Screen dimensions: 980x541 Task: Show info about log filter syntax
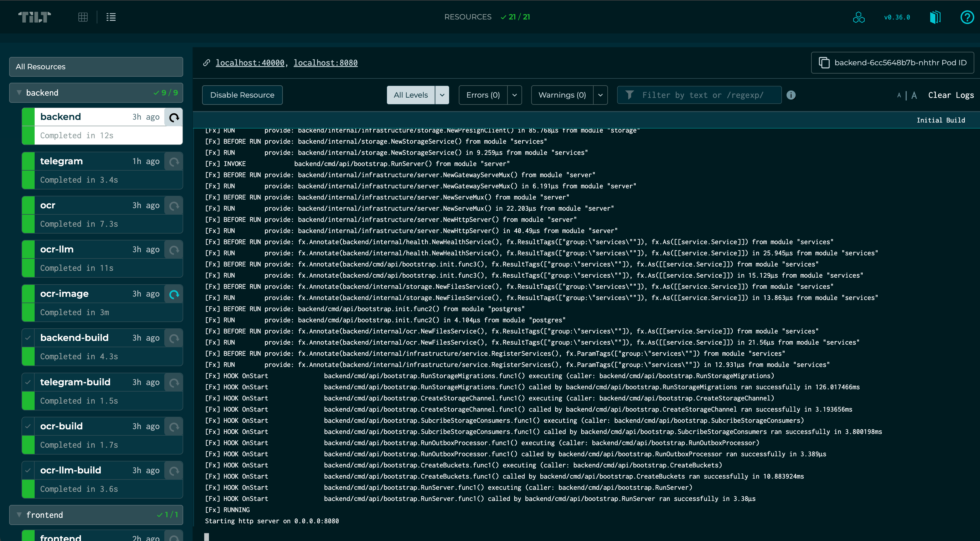pos(791,95)
